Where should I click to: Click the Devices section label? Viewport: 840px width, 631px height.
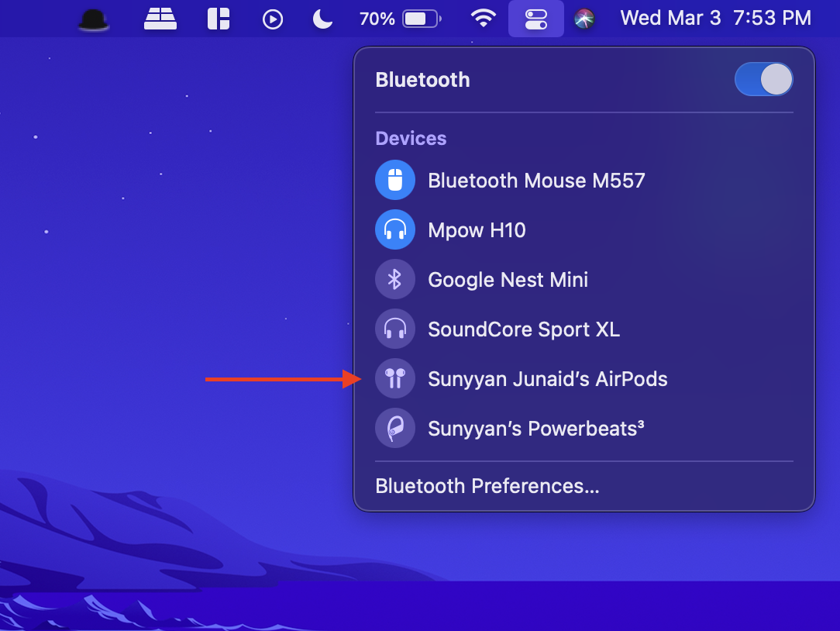point(411,138)
